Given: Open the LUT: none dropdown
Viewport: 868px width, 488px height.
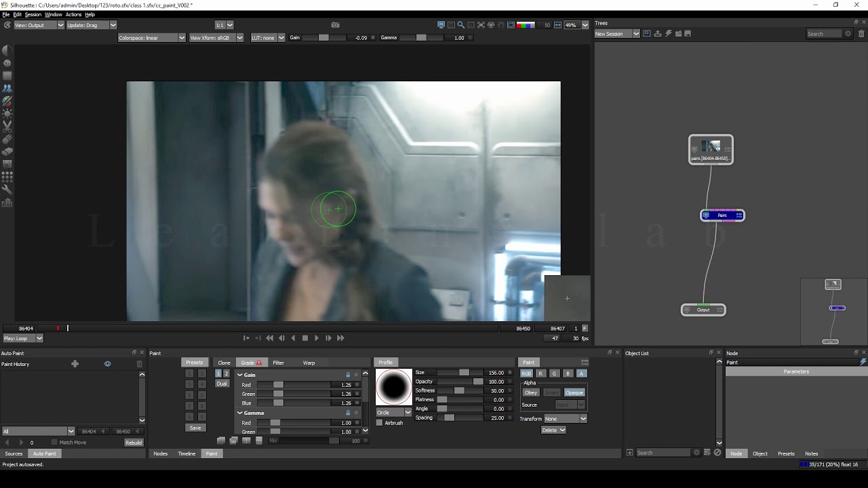Looking at the screenshot, I should pyautogui.click(x=268, y=38).
